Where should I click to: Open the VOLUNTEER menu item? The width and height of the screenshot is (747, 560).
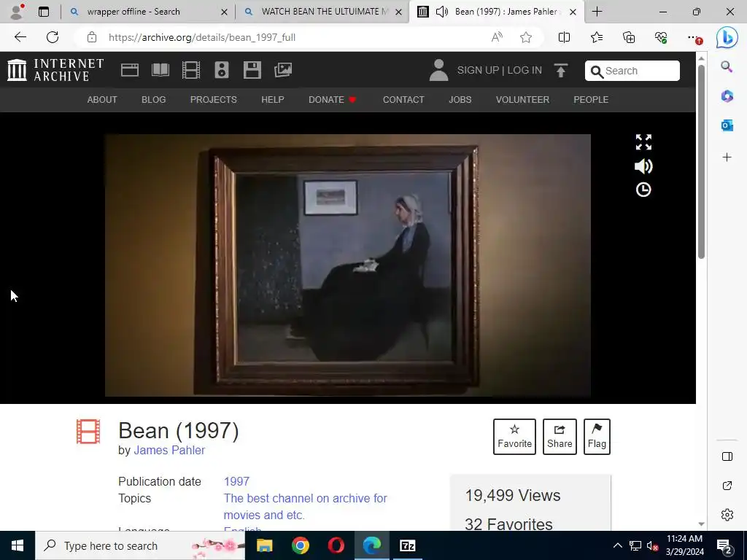pyautogui.click(x=522, y=99)
